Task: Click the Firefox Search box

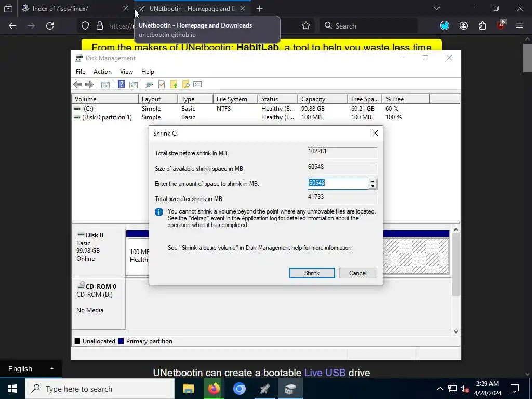Action: [x=368, y=26]
